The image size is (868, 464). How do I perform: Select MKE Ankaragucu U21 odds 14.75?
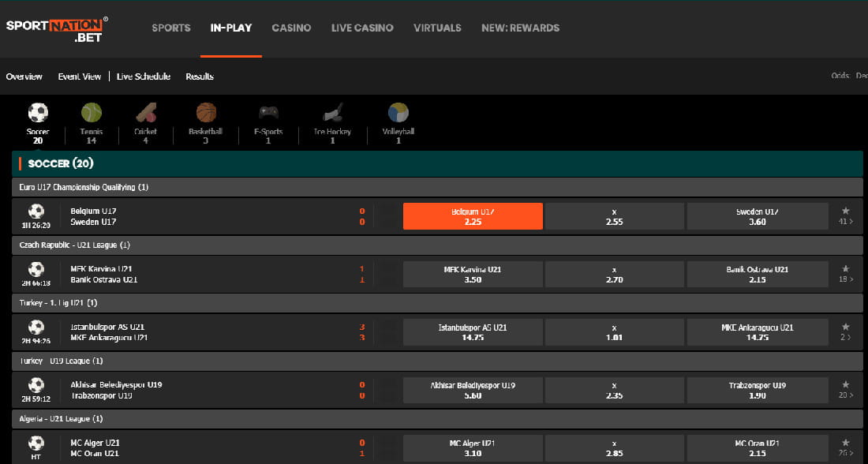(758, 332)
